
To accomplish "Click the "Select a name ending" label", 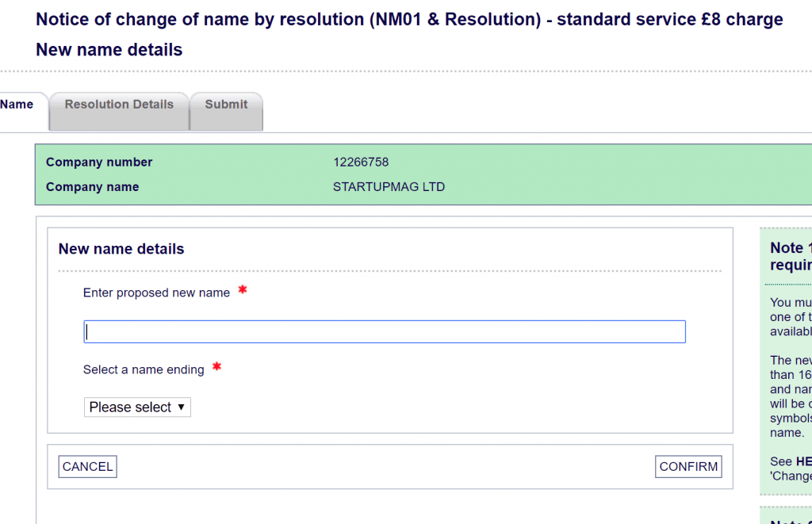I will [144, 370].
